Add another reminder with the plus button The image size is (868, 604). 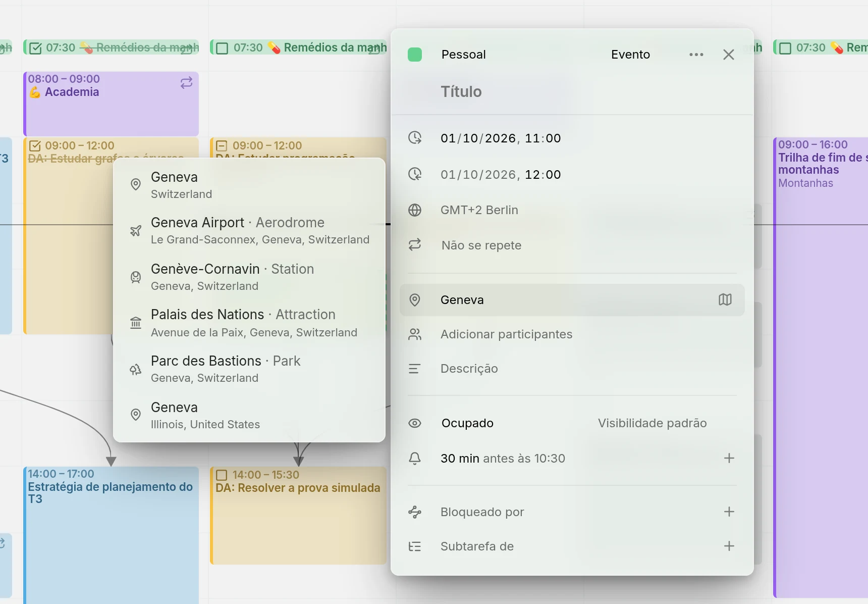tap(729, 458)
